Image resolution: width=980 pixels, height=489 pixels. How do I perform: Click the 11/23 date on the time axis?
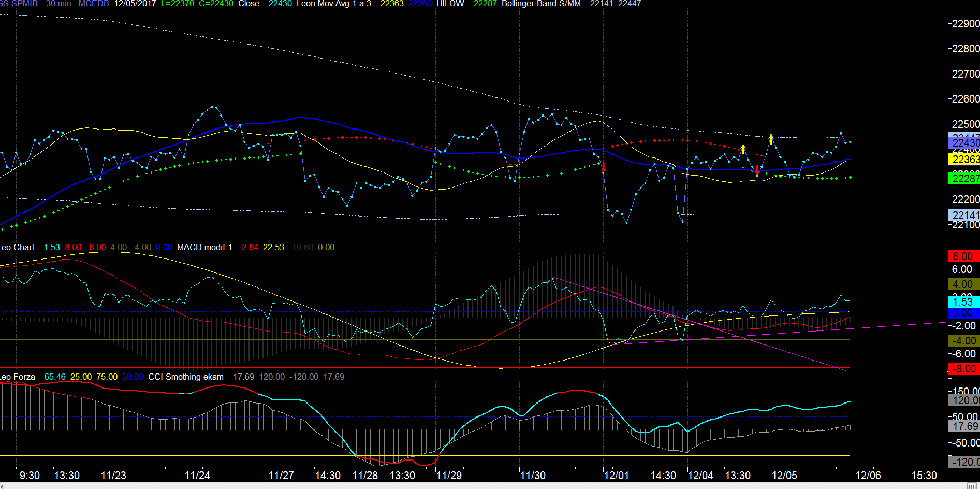tap(113, 476)
